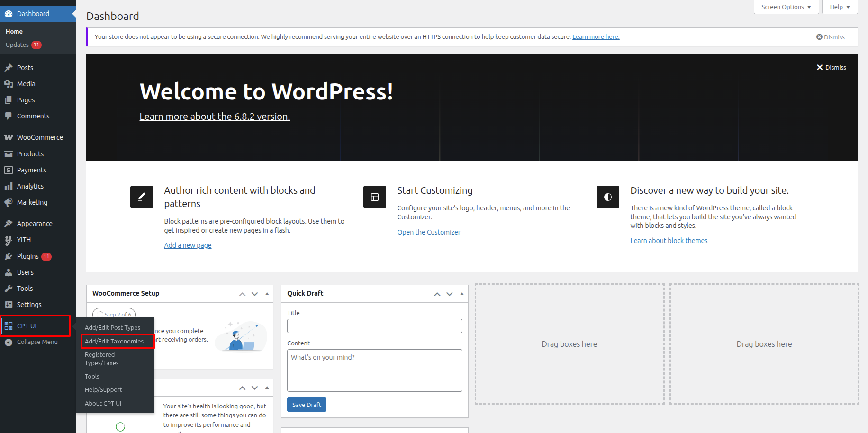Click the Collapse Menu arrow icon
This screenshot has height=433, width=868.
tap(9, 342)
